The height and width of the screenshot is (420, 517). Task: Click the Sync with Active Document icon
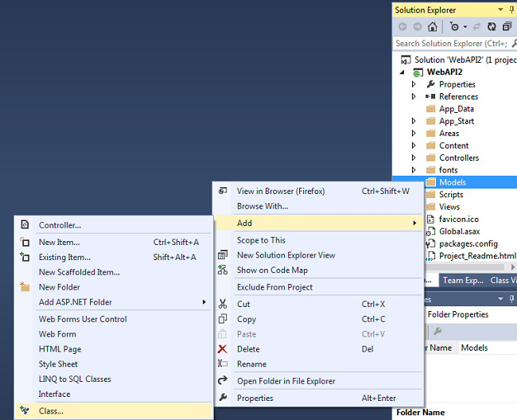[x=476, y=26]
